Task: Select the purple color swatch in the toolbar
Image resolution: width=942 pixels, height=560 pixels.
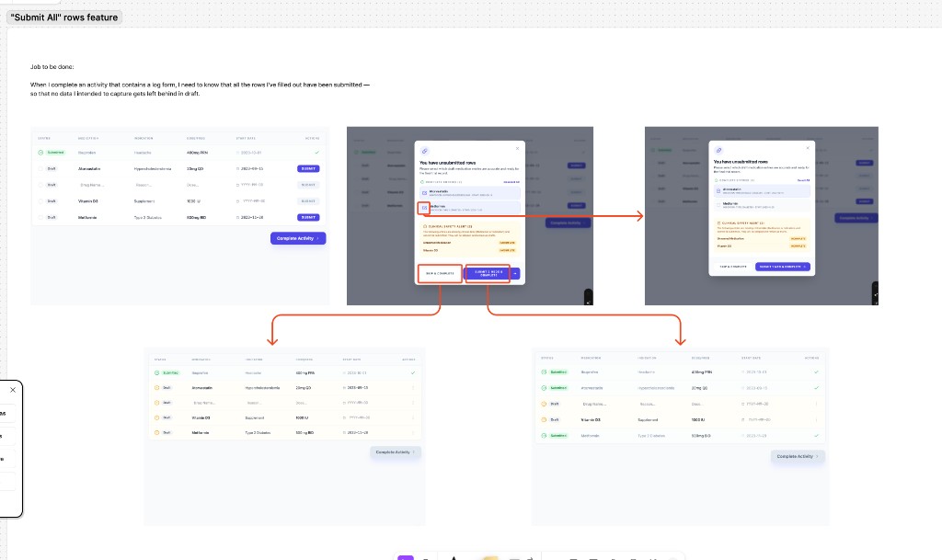Action: [x=406, y=556]
